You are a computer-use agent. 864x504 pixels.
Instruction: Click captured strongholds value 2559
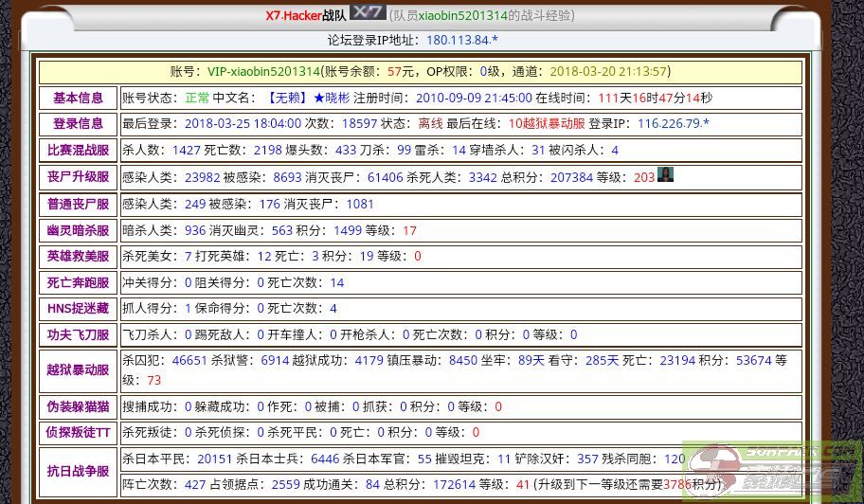(286, 485)
